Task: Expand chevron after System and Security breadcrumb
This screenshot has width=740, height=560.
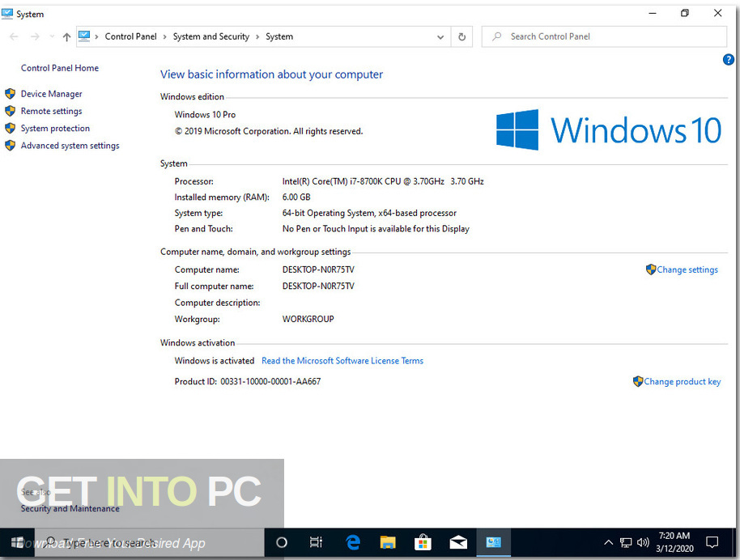Action: [x=257, y=36]
